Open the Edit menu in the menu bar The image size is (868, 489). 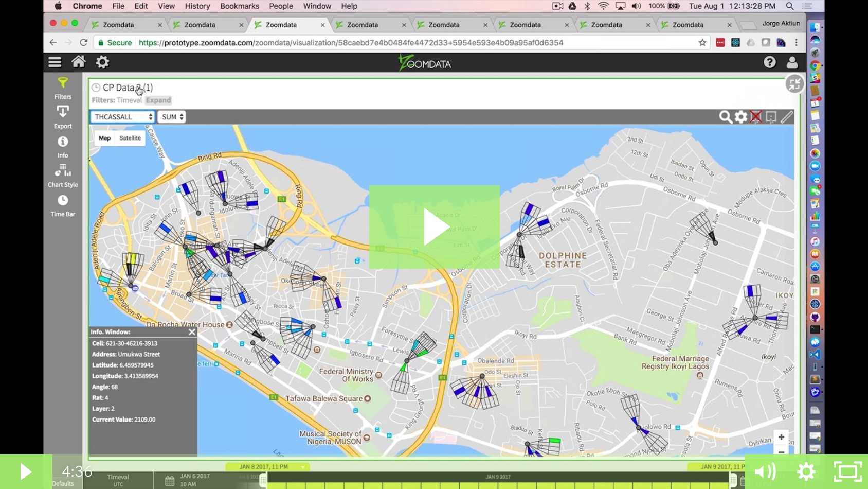141,6
